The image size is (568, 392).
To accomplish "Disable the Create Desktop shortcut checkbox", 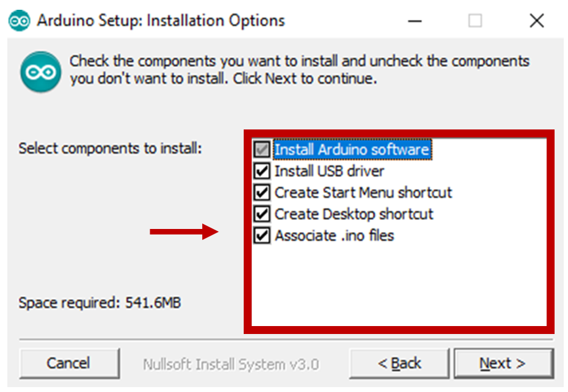I will coord(262,214).
